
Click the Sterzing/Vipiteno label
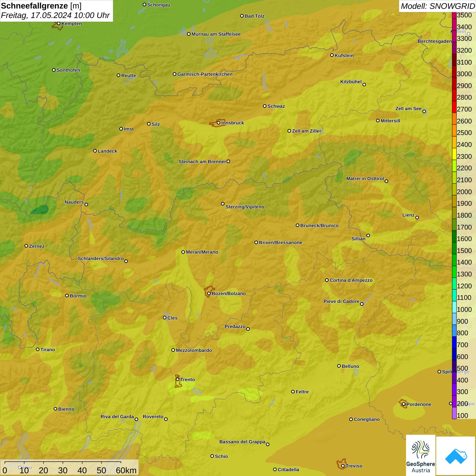tap(245, 207)
